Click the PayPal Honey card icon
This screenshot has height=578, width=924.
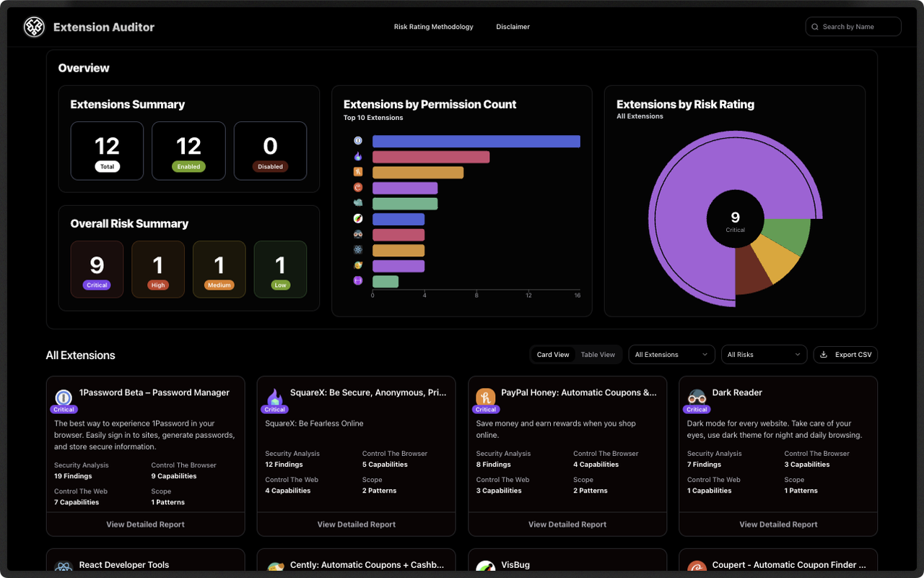485,397
